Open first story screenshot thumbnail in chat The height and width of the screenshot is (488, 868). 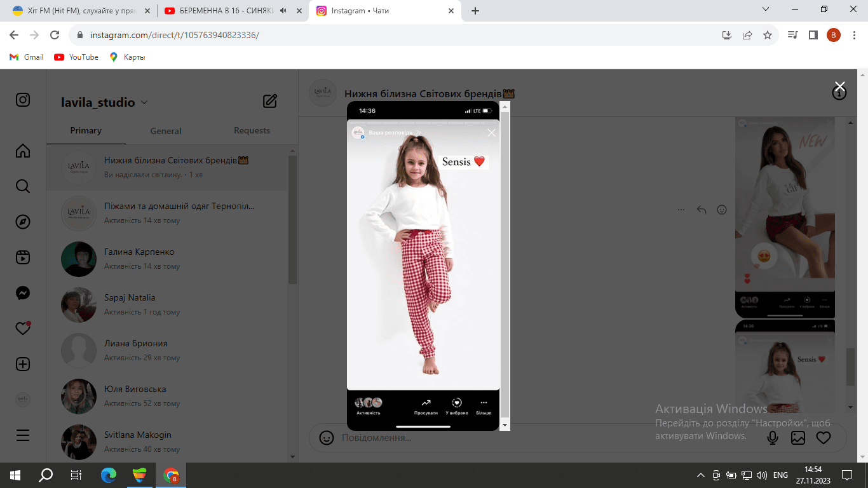tap(785, 218)
